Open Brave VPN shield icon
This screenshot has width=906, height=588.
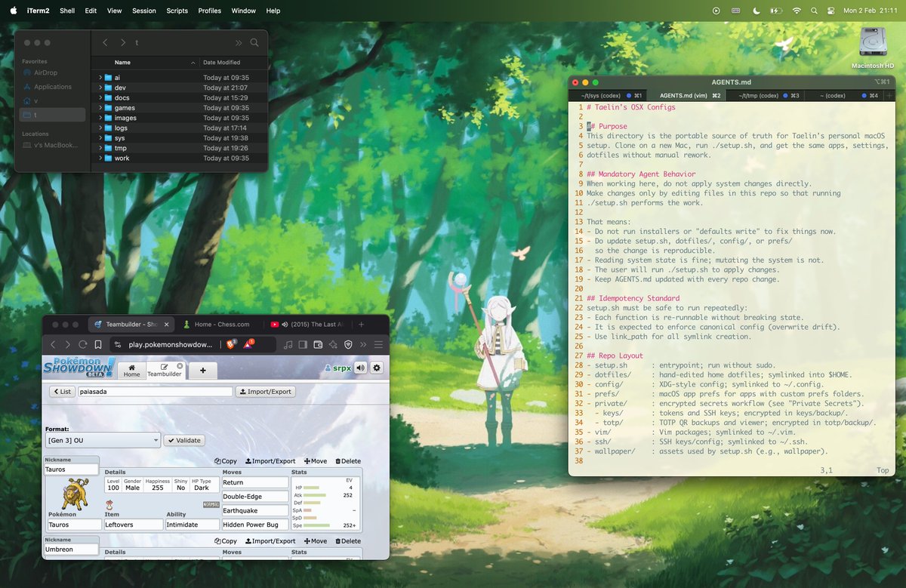click(x=348, y=344)
